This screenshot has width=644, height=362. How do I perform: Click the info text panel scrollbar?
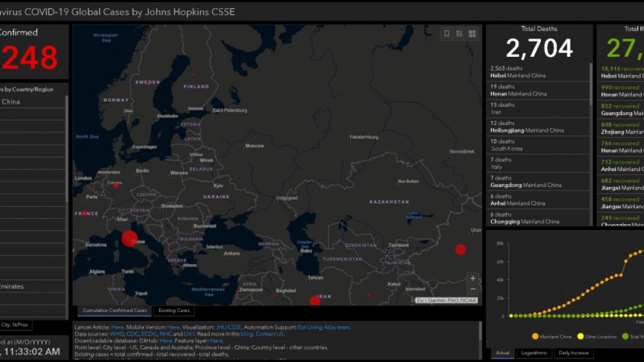coord(480,331)
